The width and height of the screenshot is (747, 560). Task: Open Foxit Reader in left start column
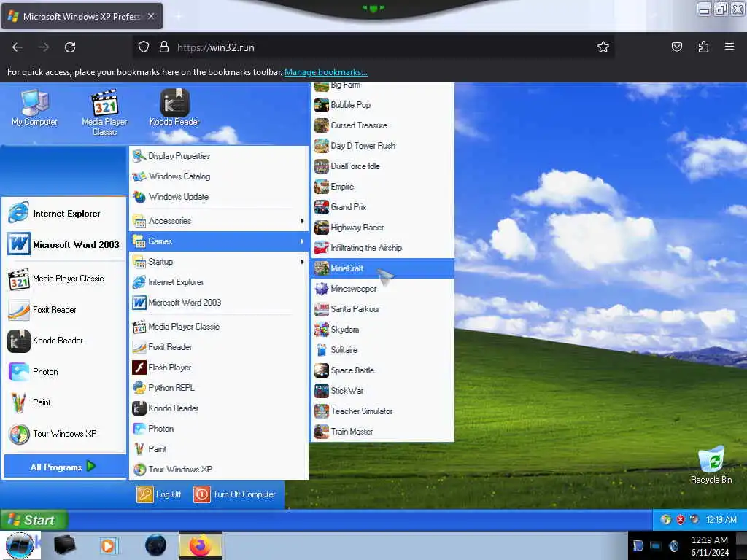[x=64, y=309]
